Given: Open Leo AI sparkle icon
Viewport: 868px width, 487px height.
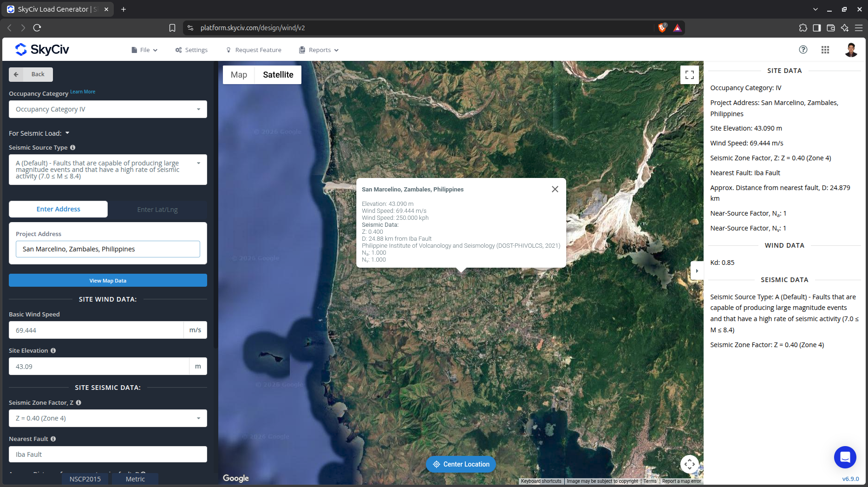Looking at the screenshot, I should coord(845,28).
